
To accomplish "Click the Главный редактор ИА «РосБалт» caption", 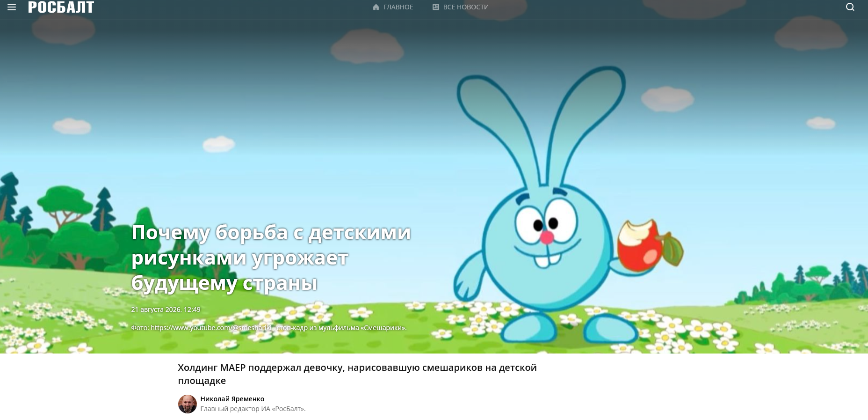I will tap(253, 409).
